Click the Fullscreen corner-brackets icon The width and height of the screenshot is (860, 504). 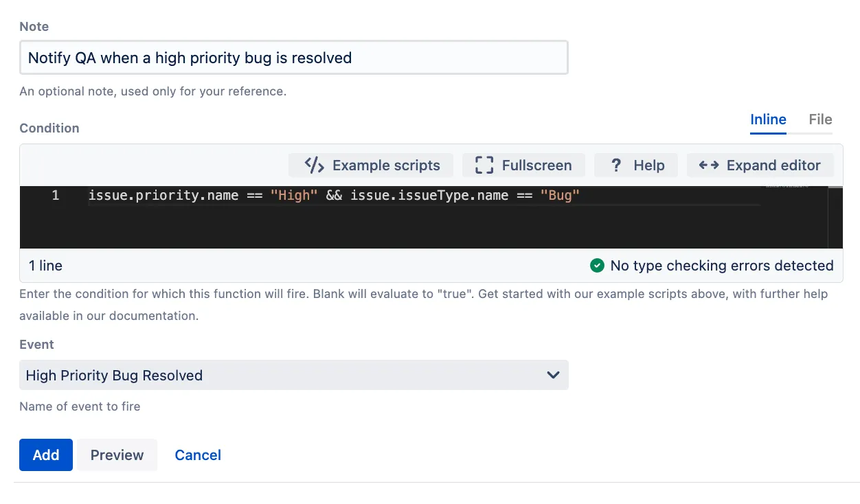484,165
